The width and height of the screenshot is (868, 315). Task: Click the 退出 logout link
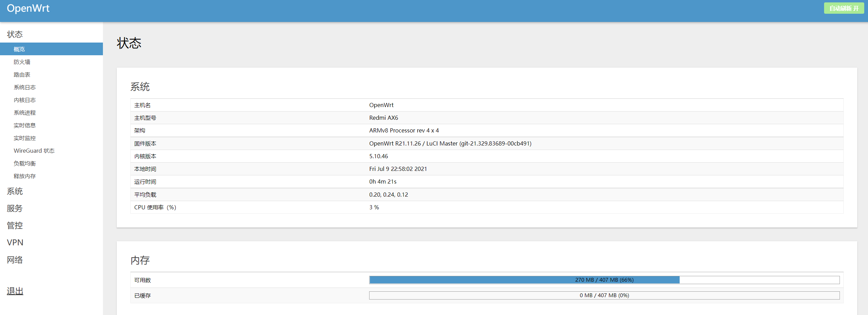click(15, 291)
